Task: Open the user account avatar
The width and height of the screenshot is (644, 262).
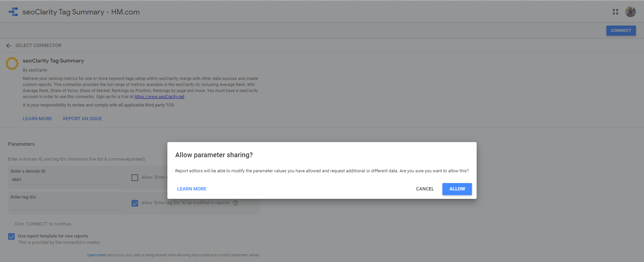Action: point(630,12)
